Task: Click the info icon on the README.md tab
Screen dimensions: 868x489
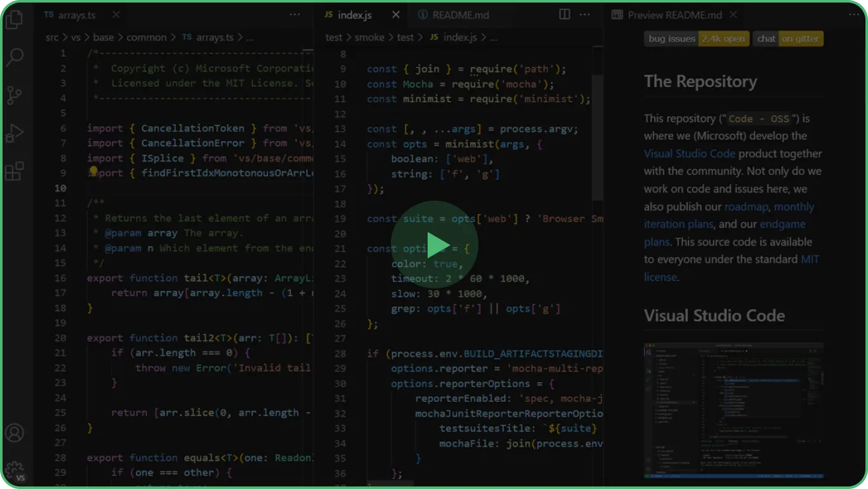Action: click(423, 15)
